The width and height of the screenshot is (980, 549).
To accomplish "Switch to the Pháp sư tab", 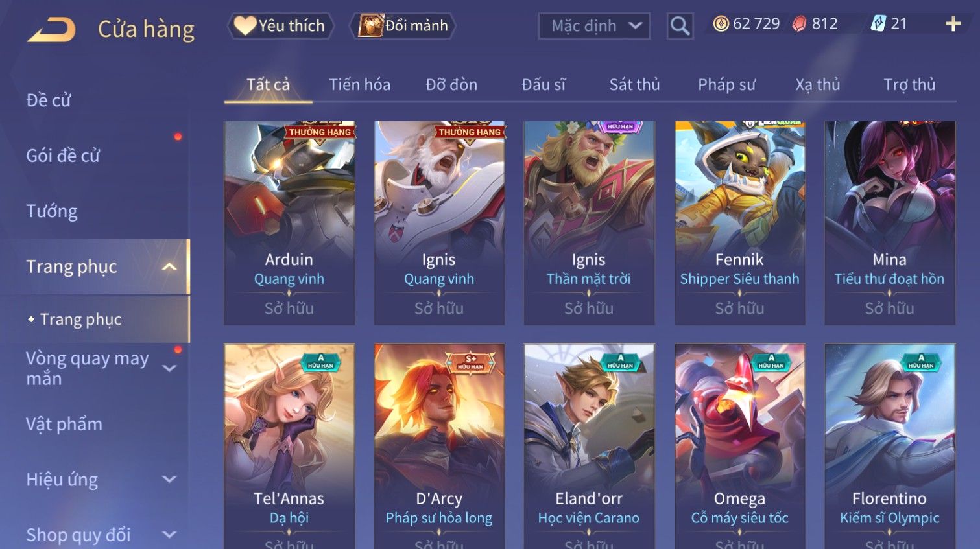I will tap(726, 85).
